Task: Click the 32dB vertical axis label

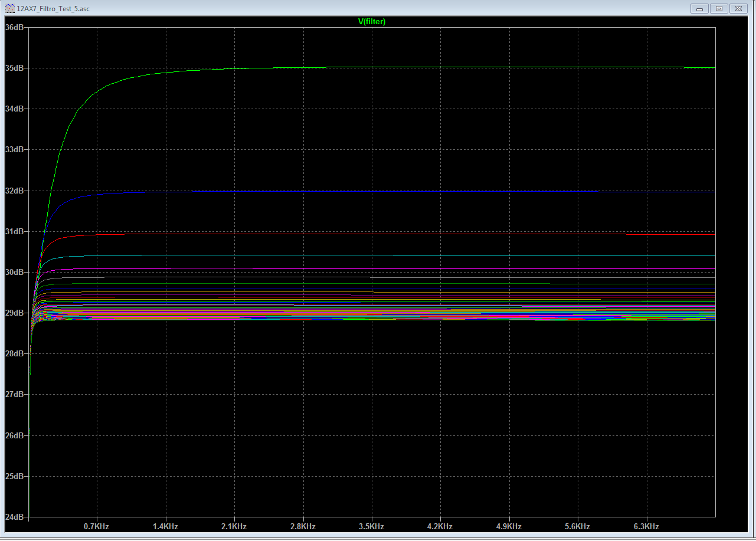Action: pyautogui.click(x=15, y=191)
